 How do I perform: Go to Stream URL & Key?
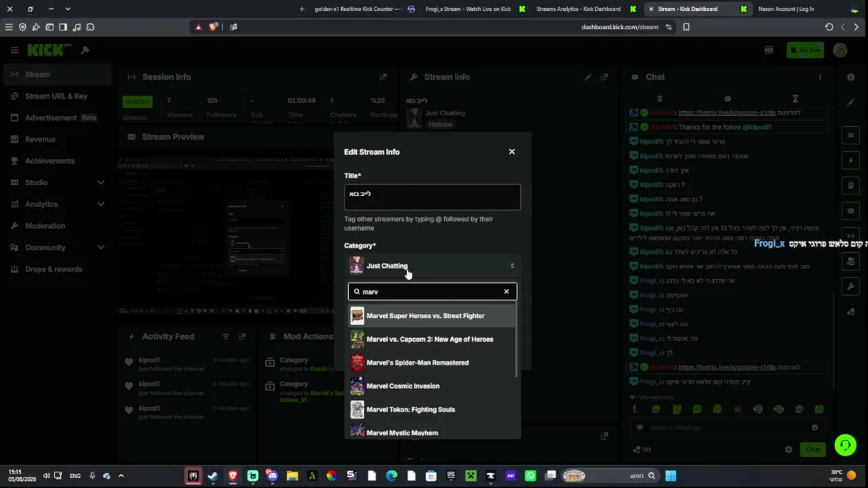tap(56, 96)
